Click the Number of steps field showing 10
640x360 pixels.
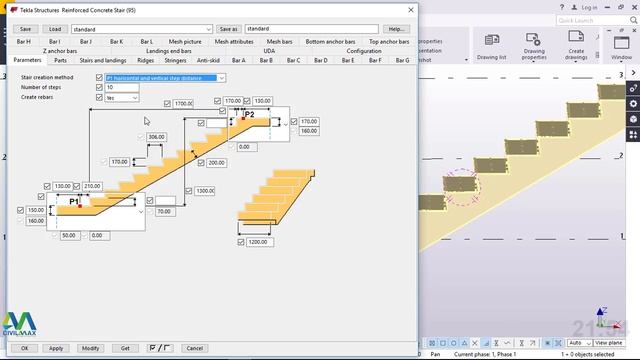pos(122,87)
